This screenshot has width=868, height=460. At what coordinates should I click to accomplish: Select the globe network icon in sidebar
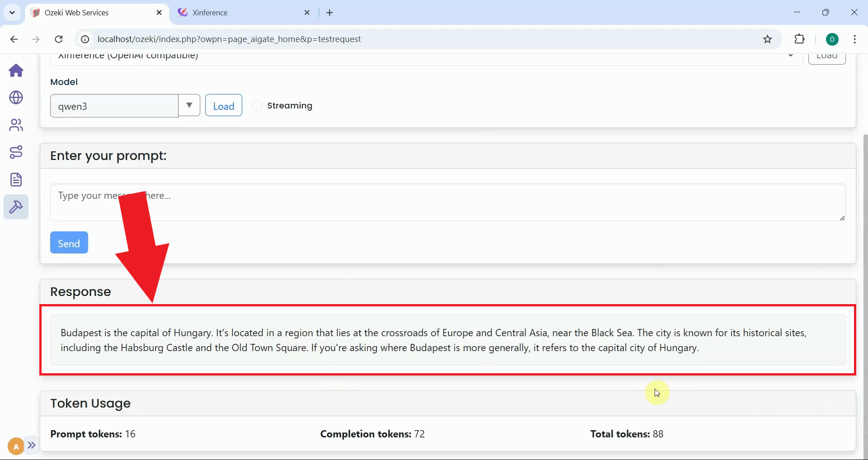(16, 98)
